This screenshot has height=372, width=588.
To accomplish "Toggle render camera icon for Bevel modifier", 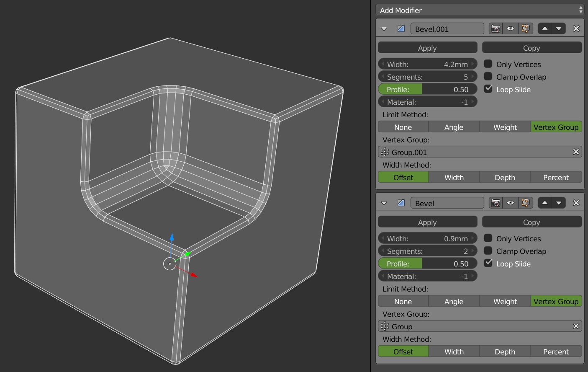I will [x=496, y=203].
